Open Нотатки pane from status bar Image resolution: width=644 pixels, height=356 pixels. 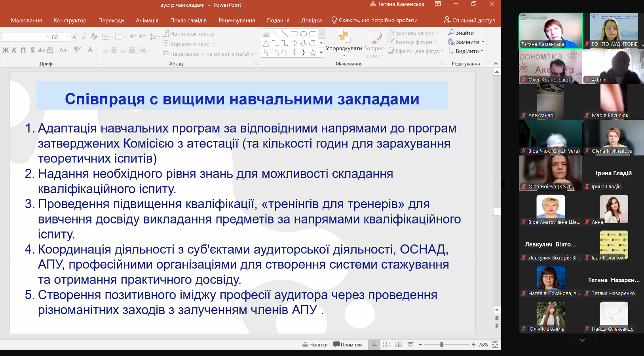pos(315,345)
